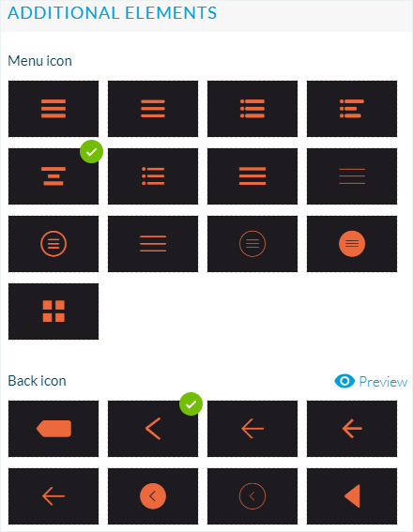Select the small-dot bulleted list menu icon

(153, 176)
